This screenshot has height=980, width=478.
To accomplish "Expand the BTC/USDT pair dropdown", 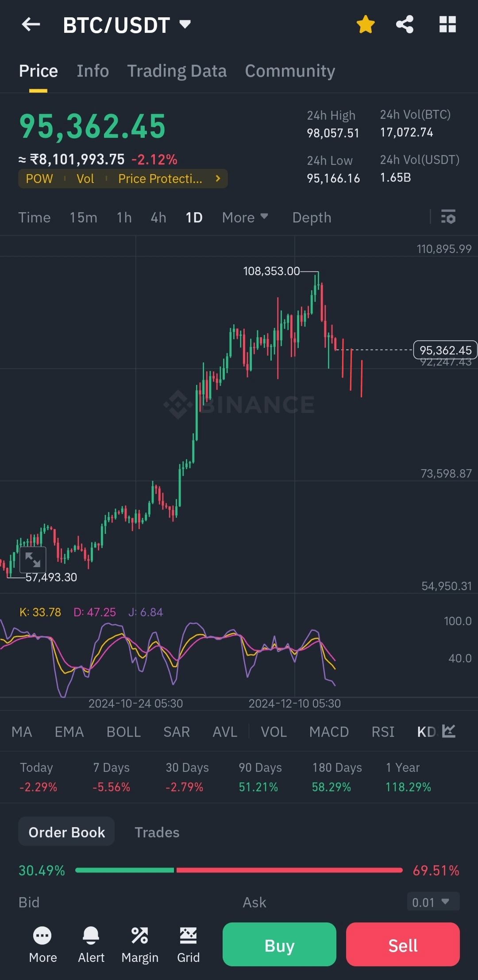I will [185, 24].
